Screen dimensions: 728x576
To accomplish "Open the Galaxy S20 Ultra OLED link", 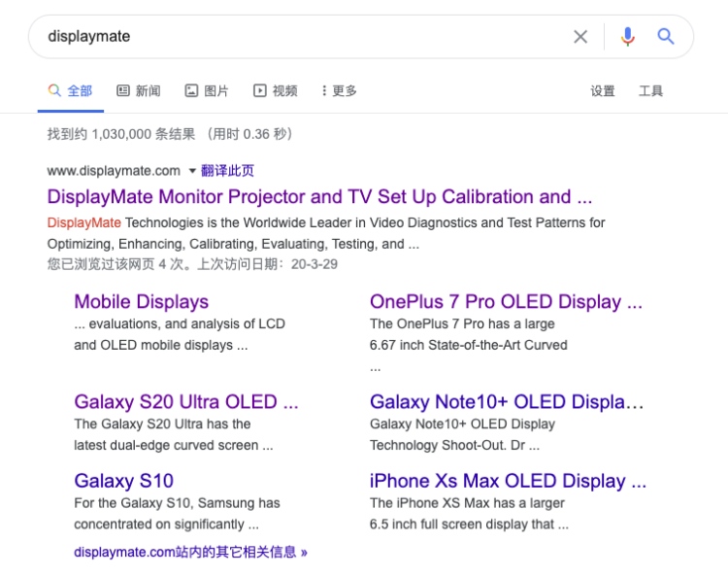I will [186, 401].
